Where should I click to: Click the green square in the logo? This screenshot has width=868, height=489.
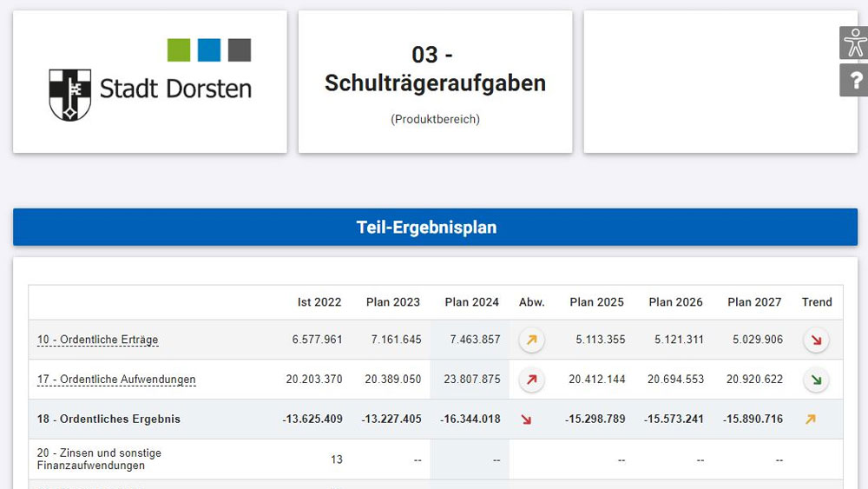click(x=179, y=50)
